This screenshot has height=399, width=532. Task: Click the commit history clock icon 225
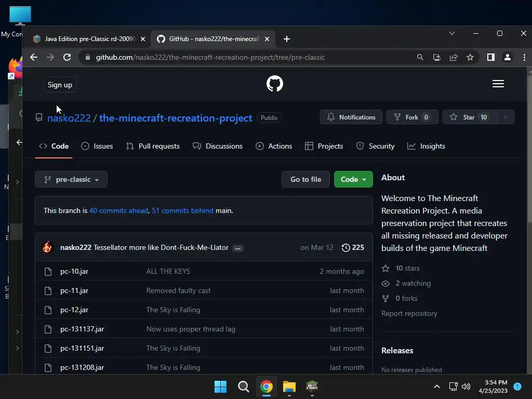(x=353, y=248)
